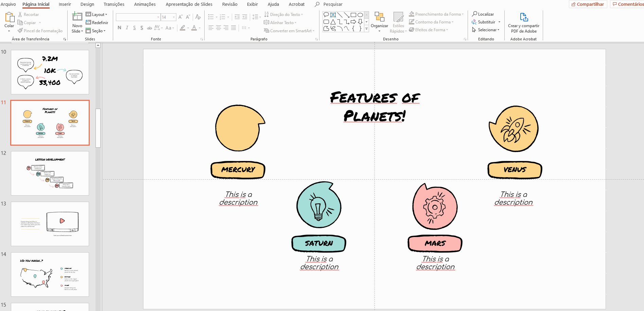The height and width of the screenshot is (311, 644).
Task: Toggle justified text alignment
Action: click(x=233, y=28)
